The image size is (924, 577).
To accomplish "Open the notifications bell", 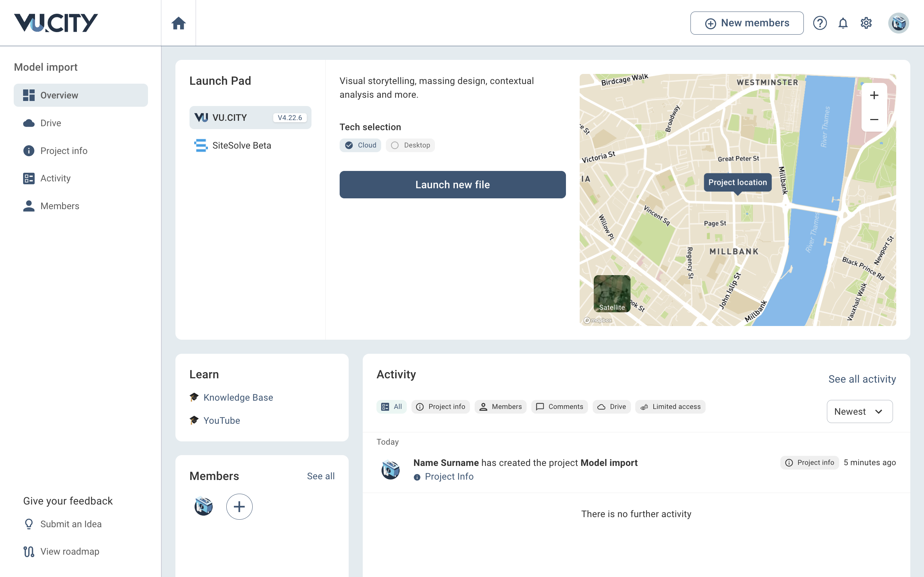I will tap(843, 23).
